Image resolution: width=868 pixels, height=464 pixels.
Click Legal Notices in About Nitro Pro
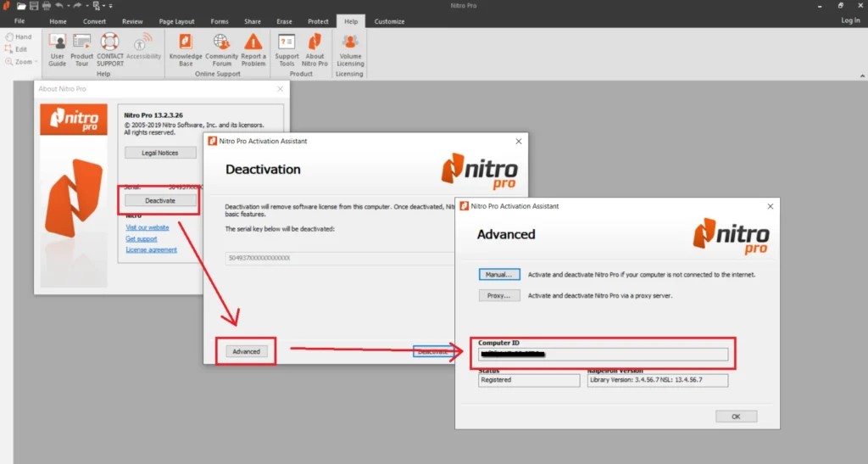click(x=160, y=153)
